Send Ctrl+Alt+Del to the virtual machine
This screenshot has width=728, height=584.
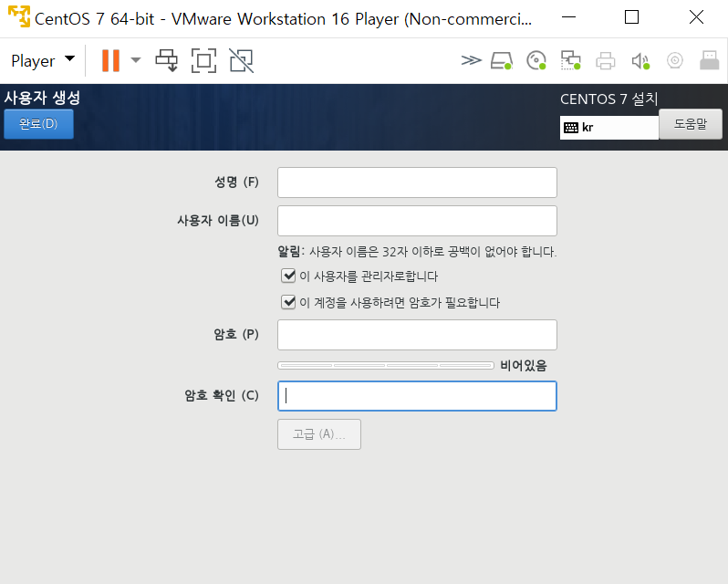[x=166, y=61]
